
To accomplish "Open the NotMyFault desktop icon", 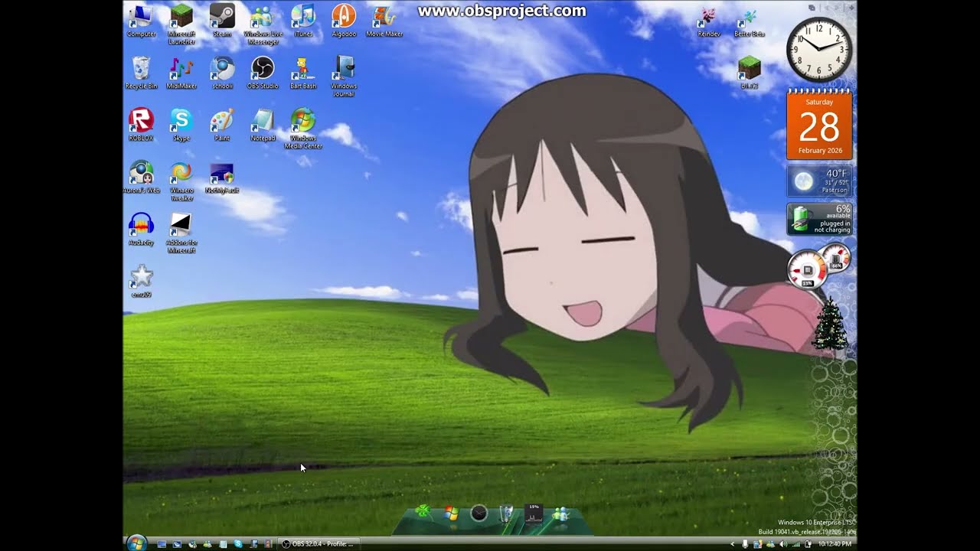I will coord(222,177).
